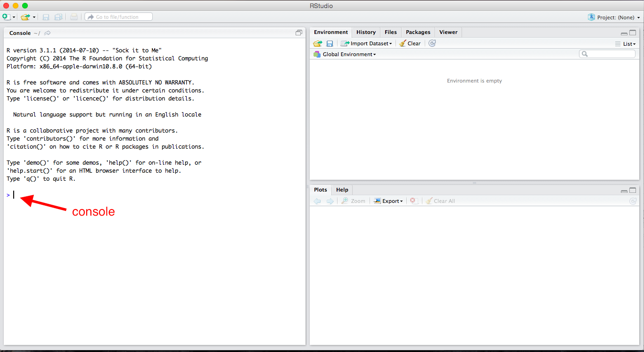644x352 pixels.
Task: Click the Zoom plot button
Action: 354,201
